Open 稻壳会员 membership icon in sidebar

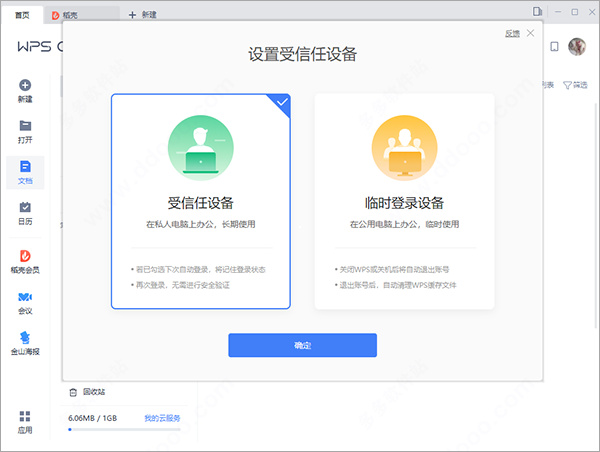click(25, 256)
